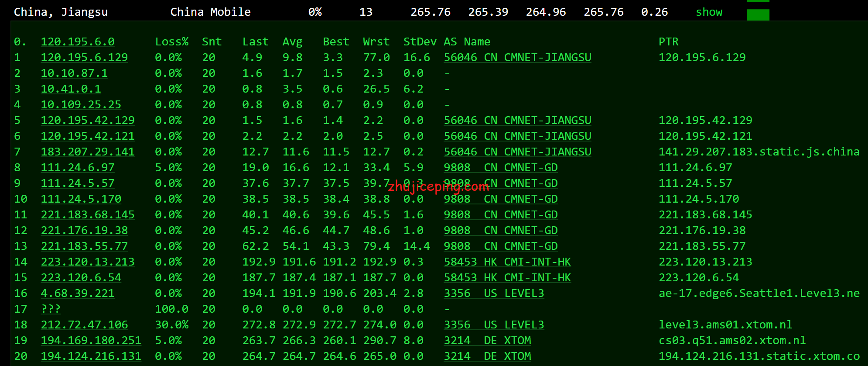Open AS 56046 CN CMNET-JIANGSU for hop 1
The image size is (868, 366).
click(x=517, y=58)
